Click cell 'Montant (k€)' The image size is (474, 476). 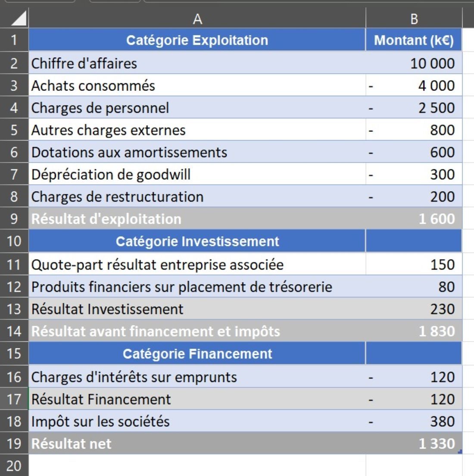click(414, 40)
